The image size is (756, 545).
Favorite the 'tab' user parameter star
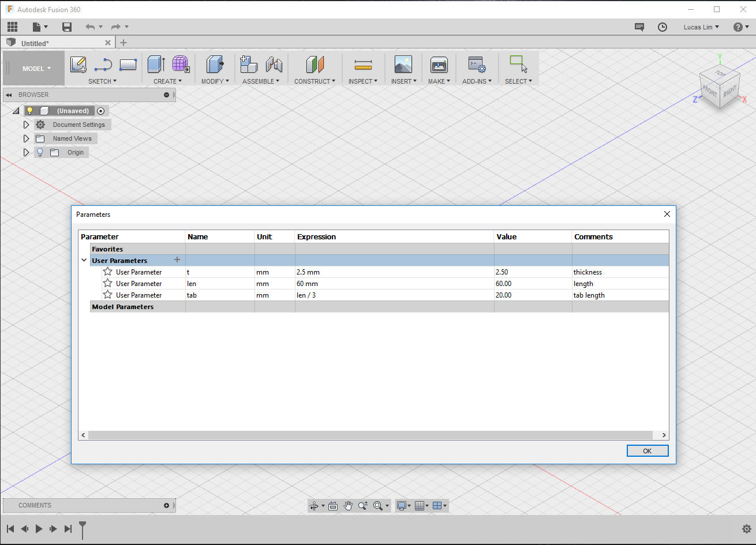pyautogui.click(x=107, y=295)
